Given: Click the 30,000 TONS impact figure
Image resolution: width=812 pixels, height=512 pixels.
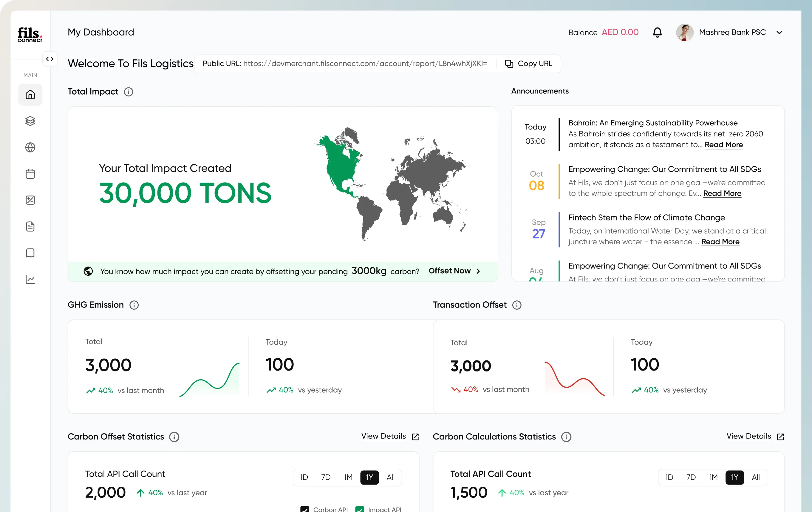Looking at the screenshot, I should [x=185, y=193].
